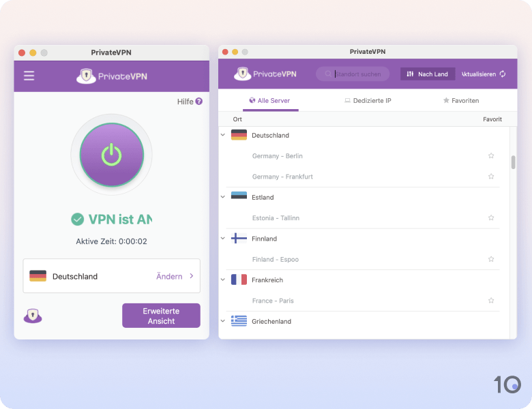Image resolution: width=532 pixels, height=409 pixels.
Task: Click Aktualisieren to refresh servers
Action: coord(483,74)
